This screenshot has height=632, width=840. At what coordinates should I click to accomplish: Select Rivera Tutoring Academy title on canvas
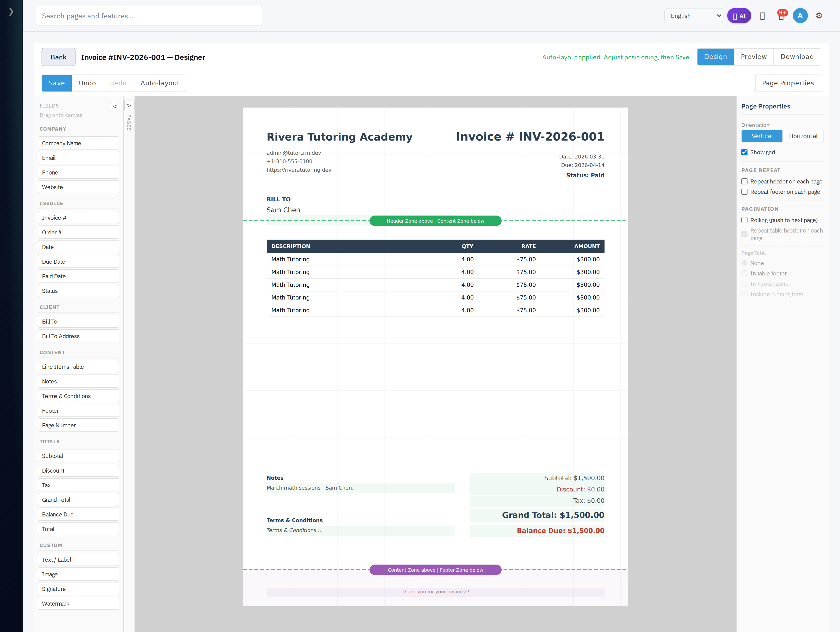point(339,137)
